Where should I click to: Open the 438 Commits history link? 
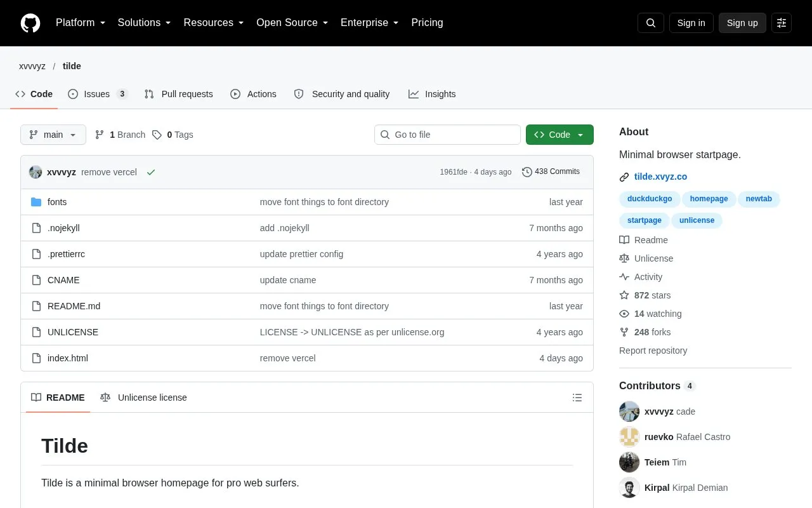click(x=551, y=172)
